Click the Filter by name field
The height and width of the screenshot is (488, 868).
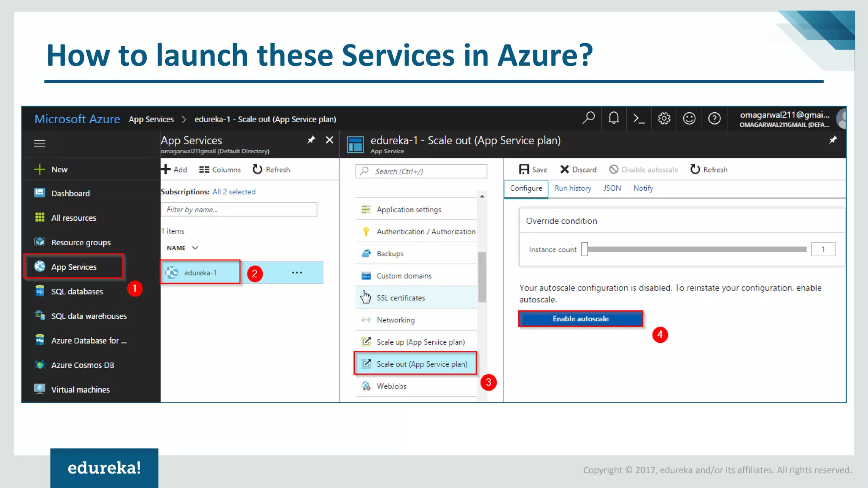pyautogui.click(x=239, y=209)
